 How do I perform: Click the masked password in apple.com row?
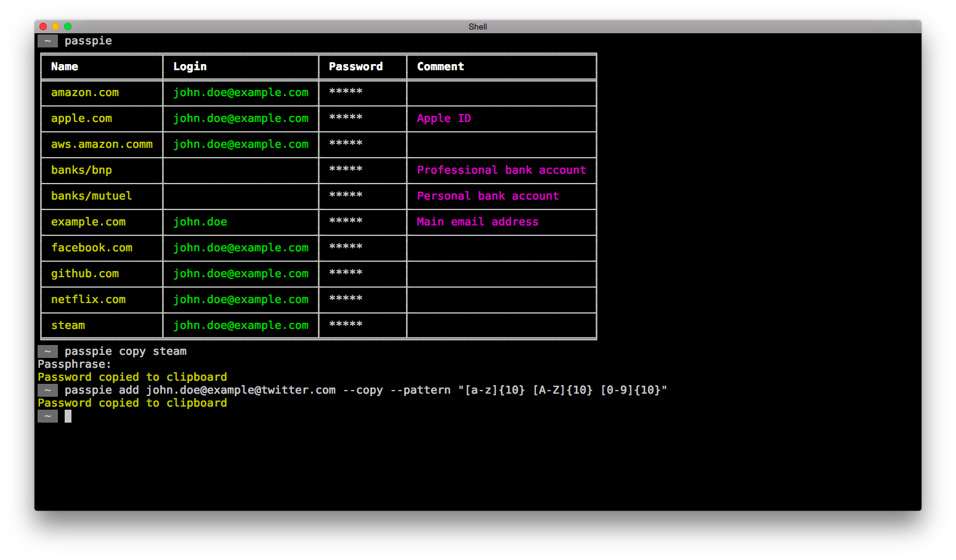tap(346, 117)
